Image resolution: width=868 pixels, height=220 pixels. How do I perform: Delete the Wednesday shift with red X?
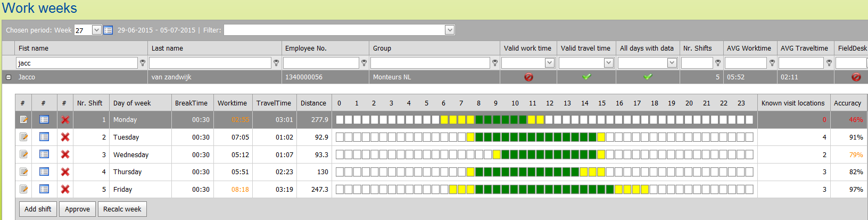(65, 154)
